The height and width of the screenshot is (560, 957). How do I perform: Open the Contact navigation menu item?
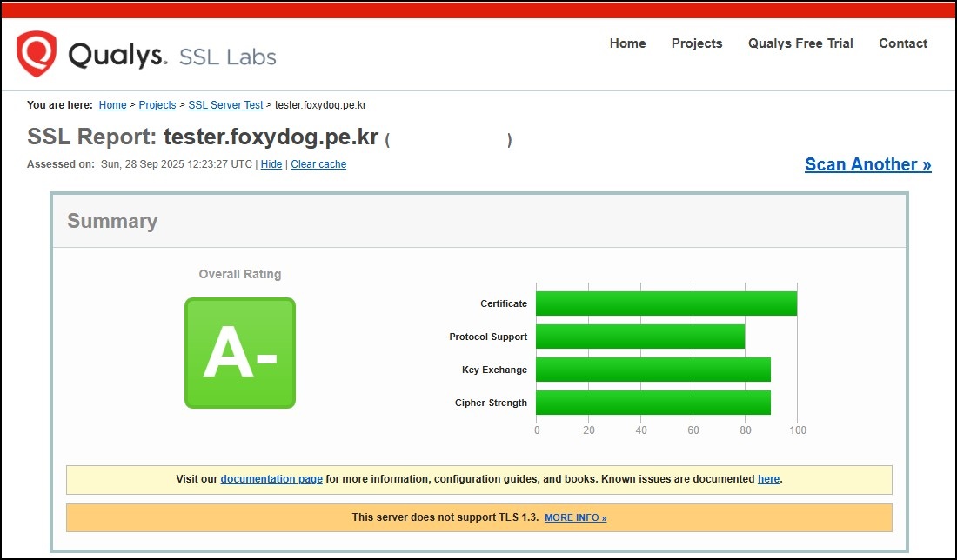[903, 43]
